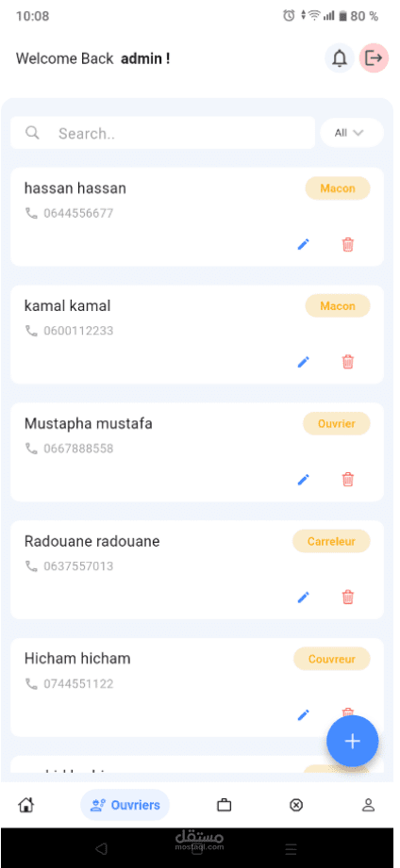The image size is (400, 868).
Task: Edit kamal kamal worker entry
Action: point(303,362)
